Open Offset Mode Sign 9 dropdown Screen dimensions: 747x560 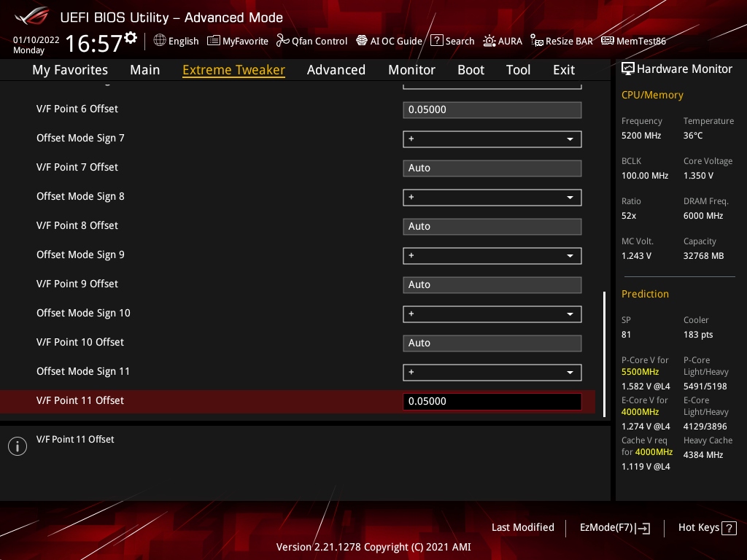pyautogui.click(x=492, y=256)
